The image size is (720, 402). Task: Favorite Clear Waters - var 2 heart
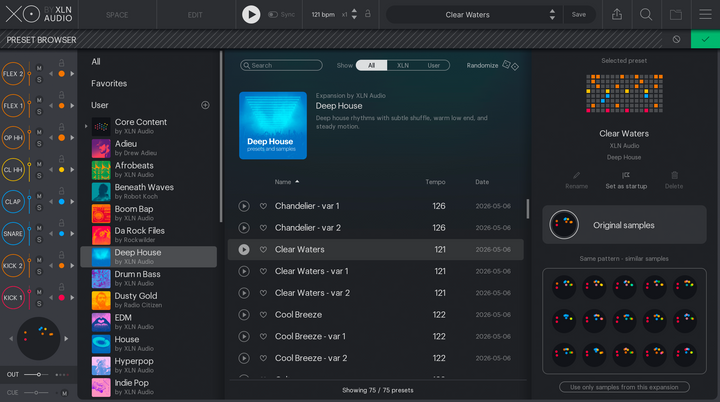click(263, 293)
